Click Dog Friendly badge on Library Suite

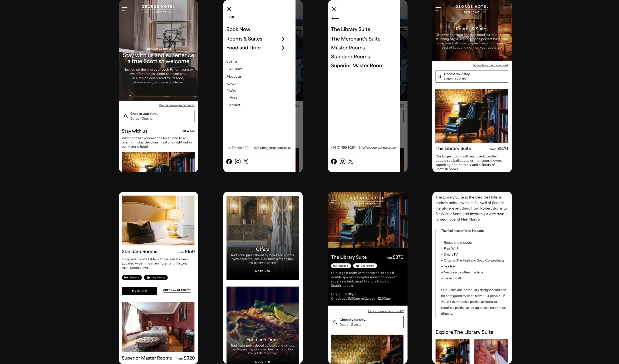pos(365,266)
